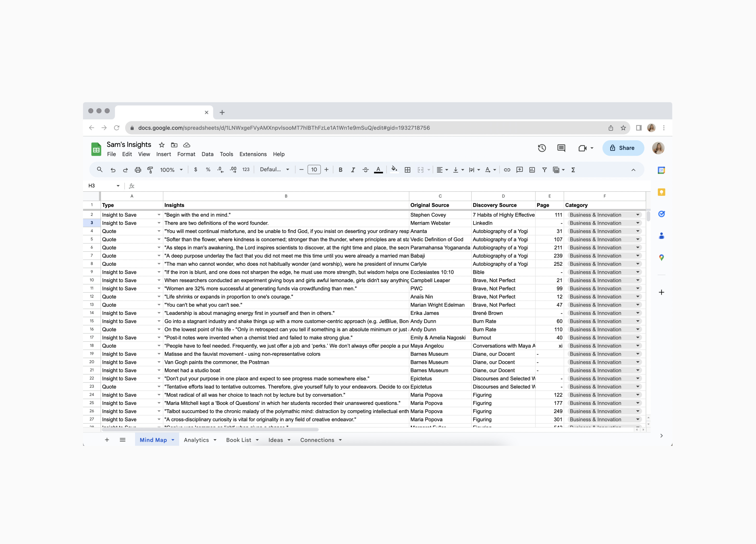This screenshot has height=544, width=756.
Task: Click the insert chart icon
Action: (532, 170)
